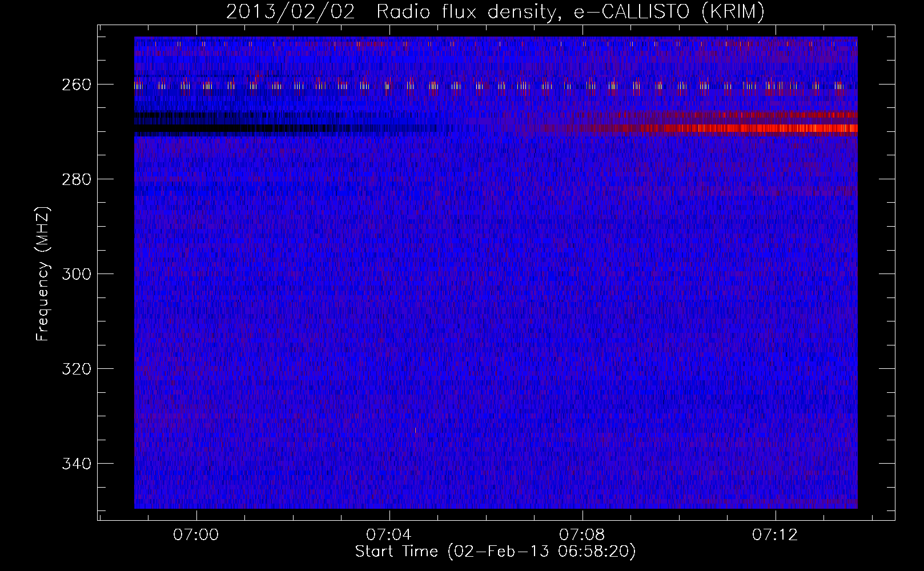Click the 07:04 time tick label
Screen dimensions: 924x571
(389, 535)
